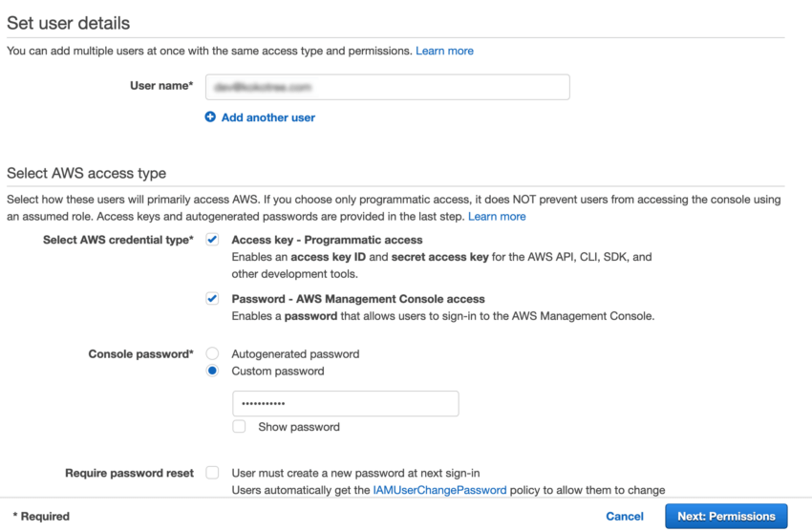The height and width of the screenshot is (532, 812).
Task: Focus the User name input field
Action: click(387, 87)
